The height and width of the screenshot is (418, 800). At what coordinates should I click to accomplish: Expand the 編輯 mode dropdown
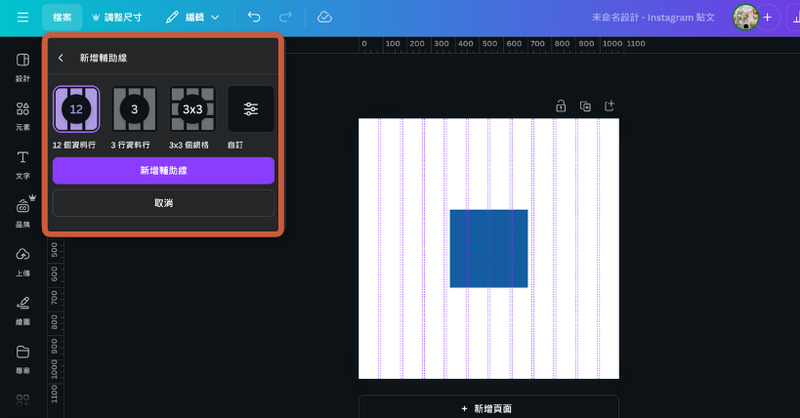(x=193, y=17)
